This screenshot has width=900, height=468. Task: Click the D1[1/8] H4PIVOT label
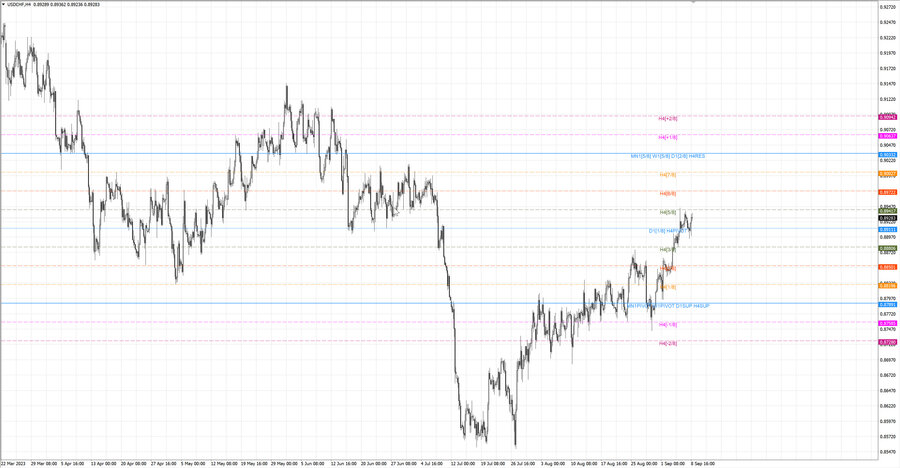(x=668, y=231)
